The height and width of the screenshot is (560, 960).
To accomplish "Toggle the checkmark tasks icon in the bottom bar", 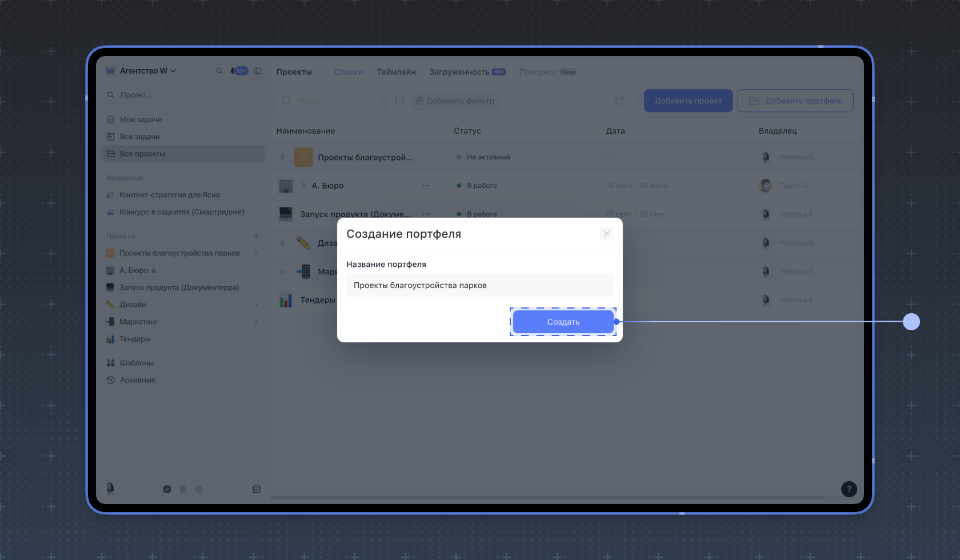I will pyautogui.click(x=167, y=489).
